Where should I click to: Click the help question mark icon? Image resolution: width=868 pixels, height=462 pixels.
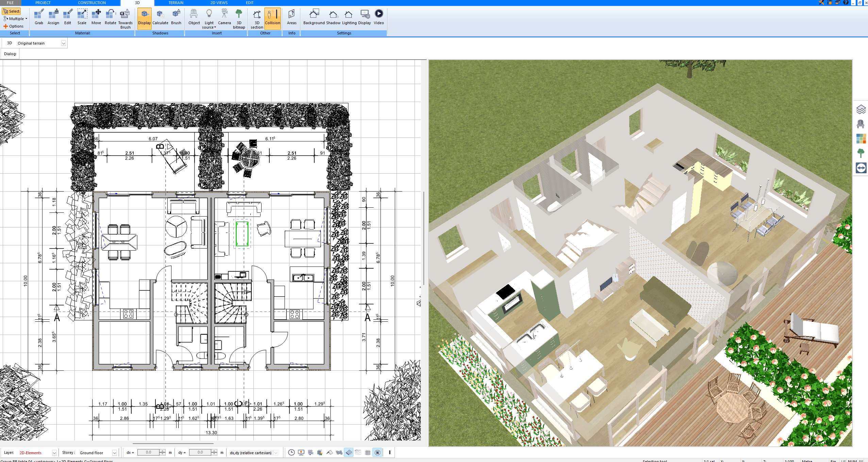(x=846, y=3)
